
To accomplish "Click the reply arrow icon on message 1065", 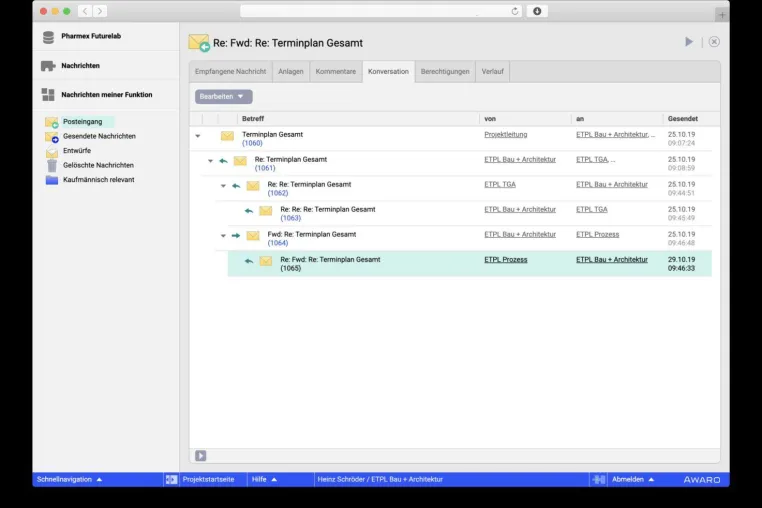I will point(249,261).
